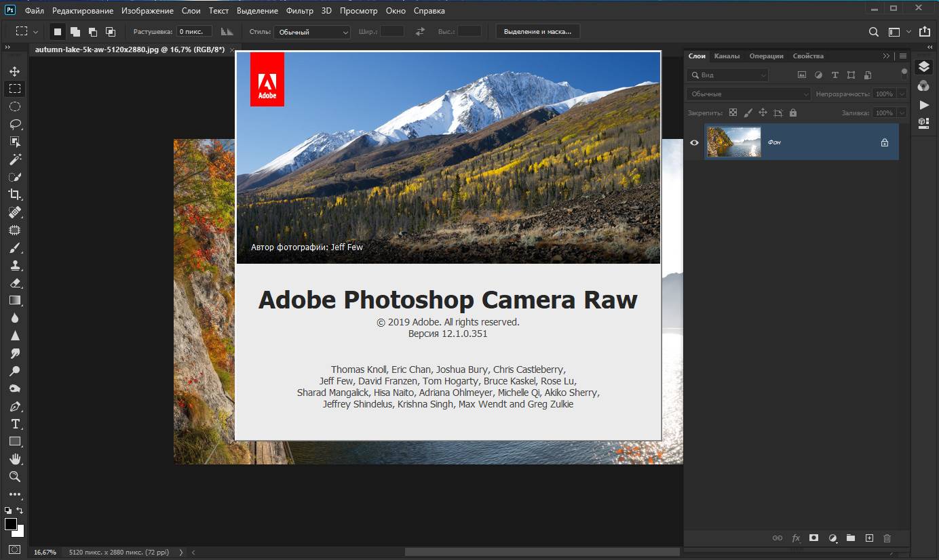Open the Edit Toolbar three-dots menu
The image size is (939, 560).
(14, 494)
